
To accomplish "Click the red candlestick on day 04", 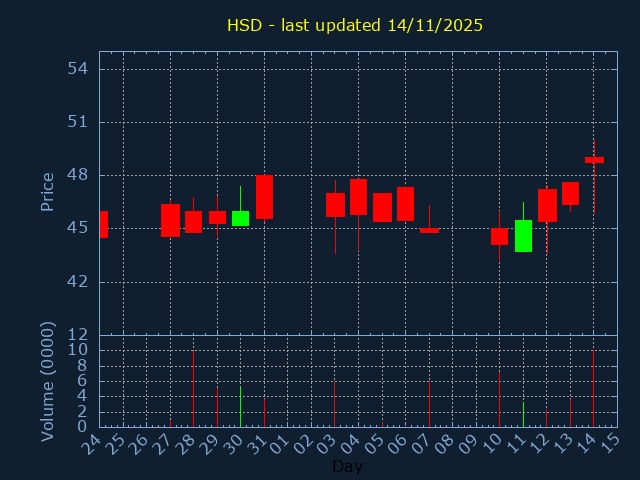I will coord(358,197).
